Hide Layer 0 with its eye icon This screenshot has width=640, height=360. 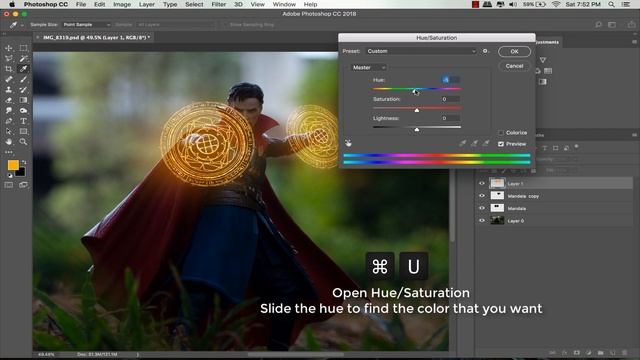pyautogui.click(x=482, y=220)
